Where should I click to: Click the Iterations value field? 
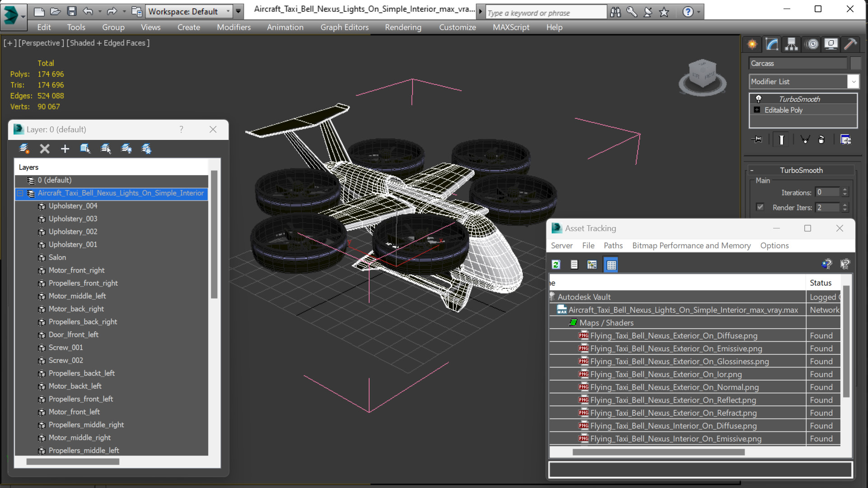pos(827,192)
